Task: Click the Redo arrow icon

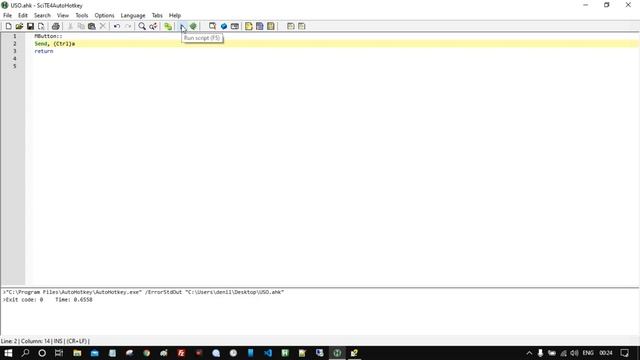Action: [x=128, y=27]
